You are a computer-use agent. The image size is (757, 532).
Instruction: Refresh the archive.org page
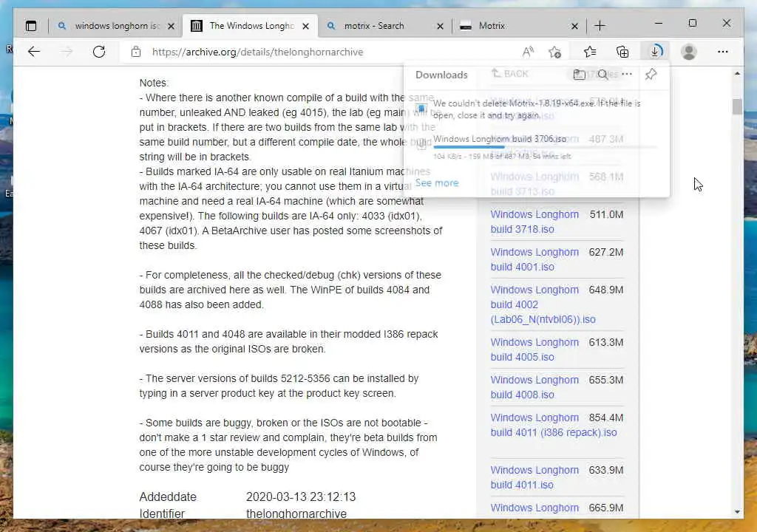click(99, 52)
